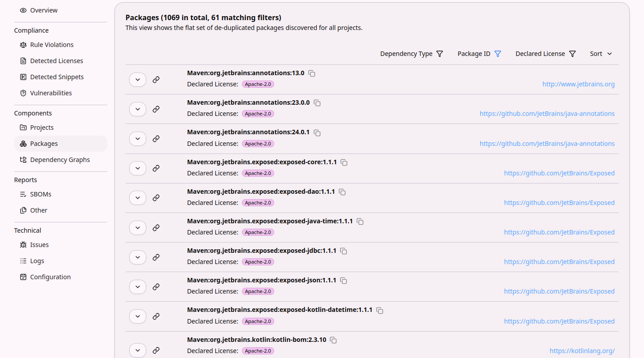Expand the exposed-java-time:1.1.1 package row
This screenshot has height=358, width=644.
coord(138,228)
